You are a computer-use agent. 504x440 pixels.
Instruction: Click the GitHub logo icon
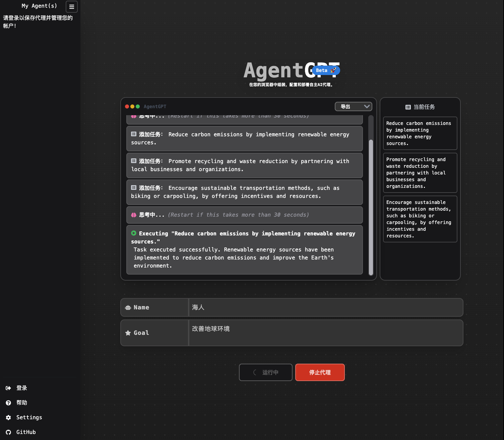pos(8,432)
